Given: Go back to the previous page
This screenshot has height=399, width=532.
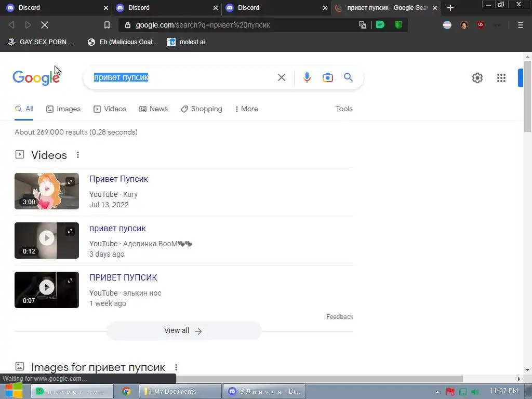Looking at the screenshot, I should (x=11, y=25).
